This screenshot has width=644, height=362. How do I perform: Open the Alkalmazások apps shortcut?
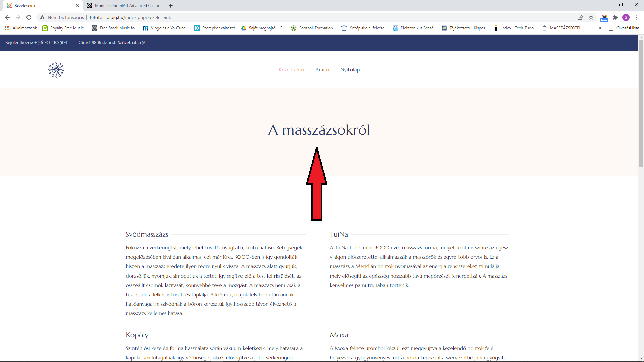tap(21, 28)
